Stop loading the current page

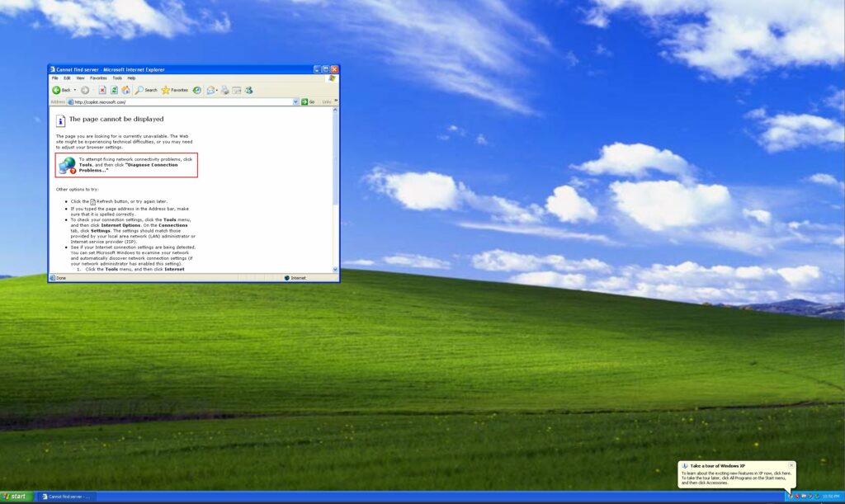tap(102, 91)
